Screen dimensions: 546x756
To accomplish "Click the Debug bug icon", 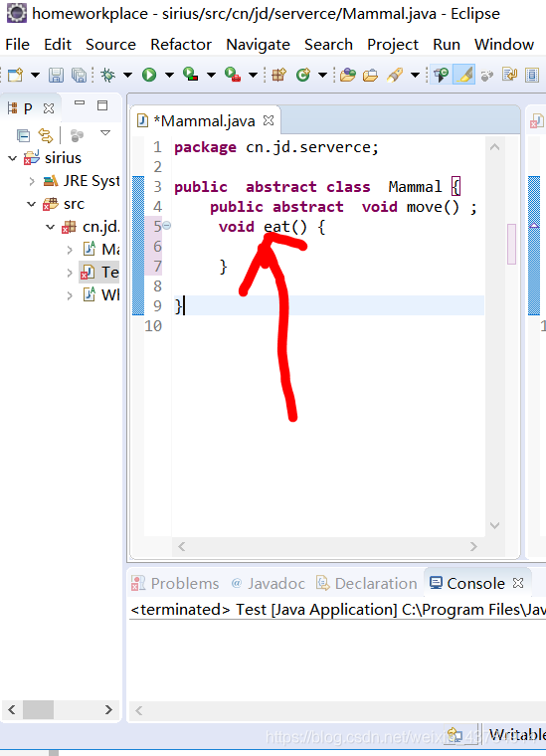I will pyautogui.click(x=108, y=75).
